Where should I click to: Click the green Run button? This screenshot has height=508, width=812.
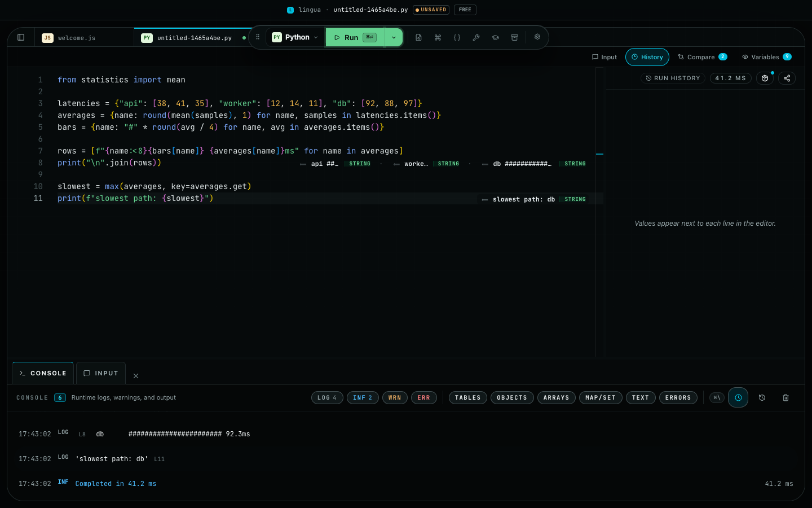point(355,37)
